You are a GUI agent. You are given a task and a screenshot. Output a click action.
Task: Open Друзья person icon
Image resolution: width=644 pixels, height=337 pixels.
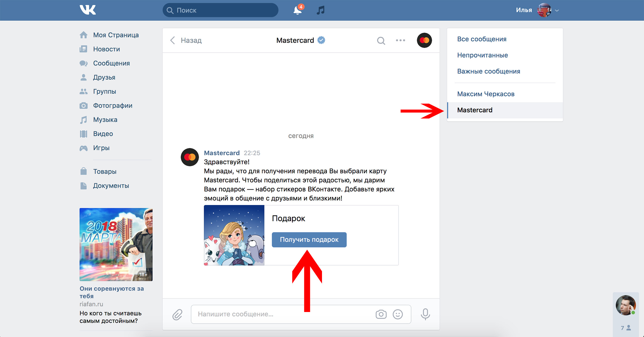click(83, 77)
